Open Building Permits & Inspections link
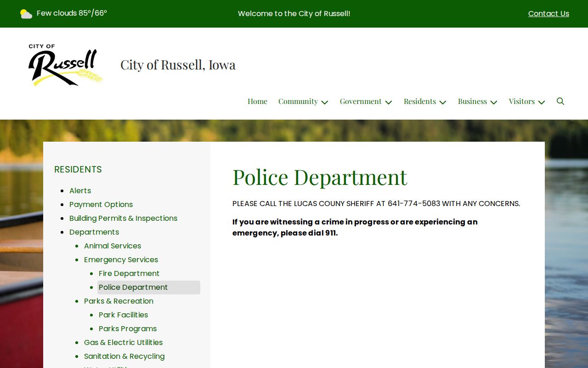588x368 pixels. pyautogui.click(x=123, y=218)
